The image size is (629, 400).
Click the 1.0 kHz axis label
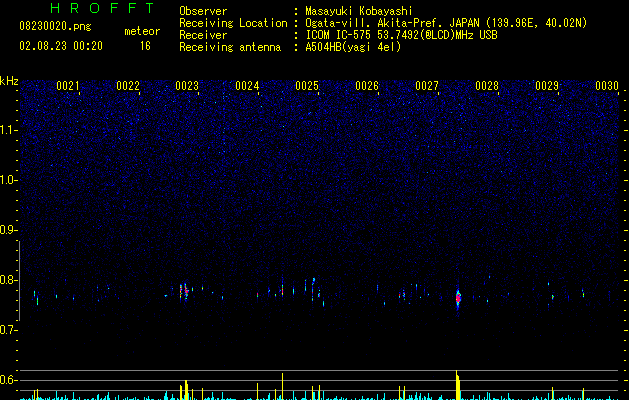pyautogui.click(x=8, y=180)
